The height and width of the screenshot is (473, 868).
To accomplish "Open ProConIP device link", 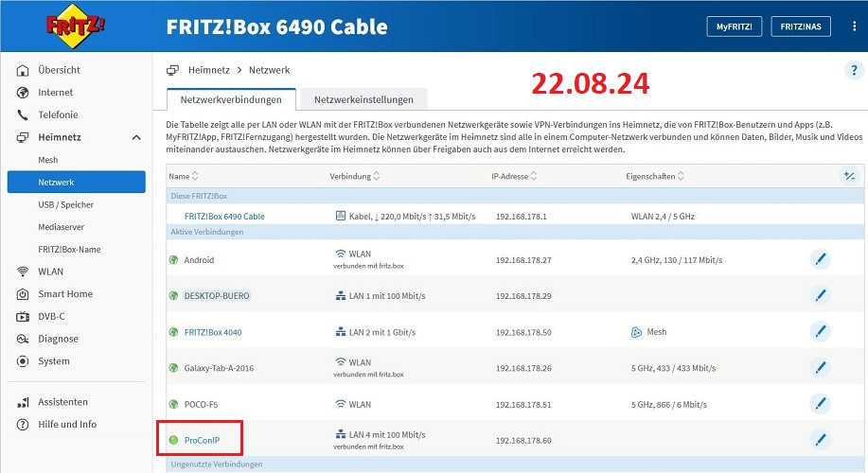I will pos(202,440).
